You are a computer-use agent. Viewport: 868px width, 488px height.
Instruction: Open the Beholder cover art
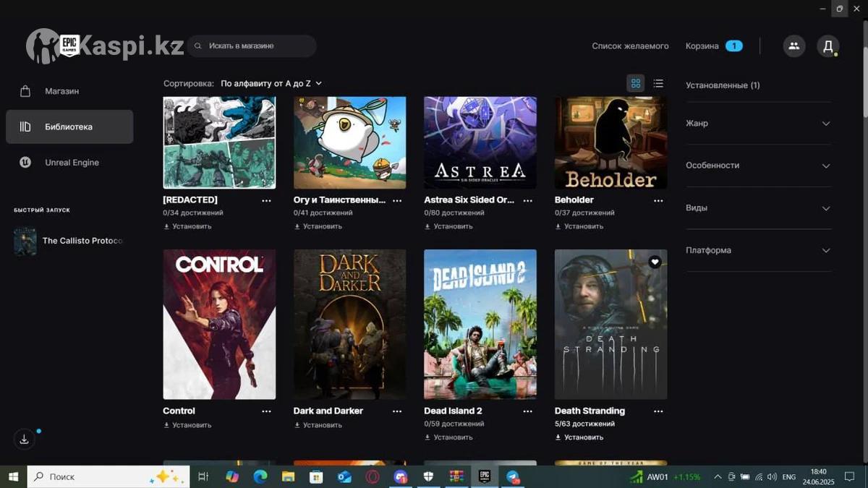pos(611,142)
